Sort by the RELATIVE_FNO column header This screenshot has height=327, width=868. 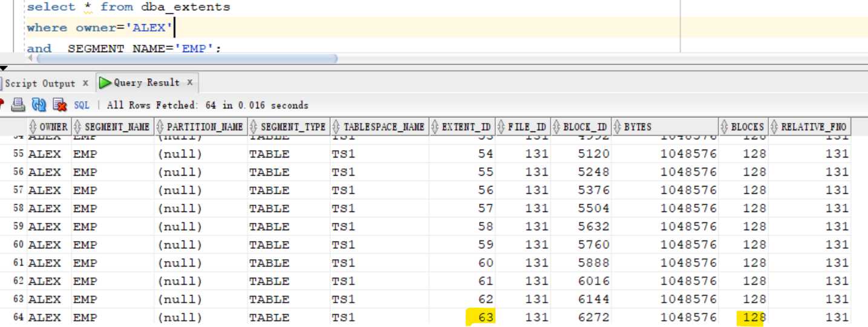(809, 127)
